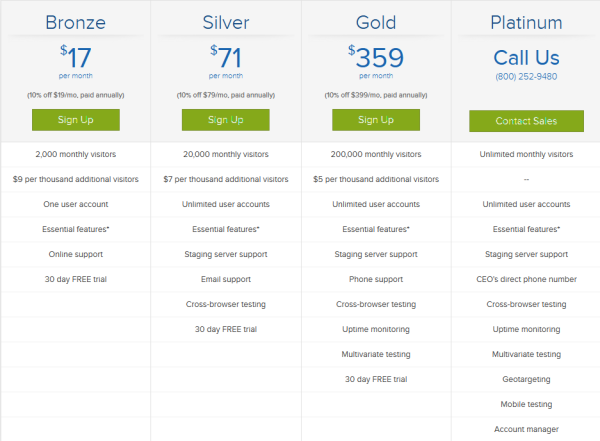Click CEO's direct phone number row
This screenshot has width=600, height=441.
coord(527,279)
